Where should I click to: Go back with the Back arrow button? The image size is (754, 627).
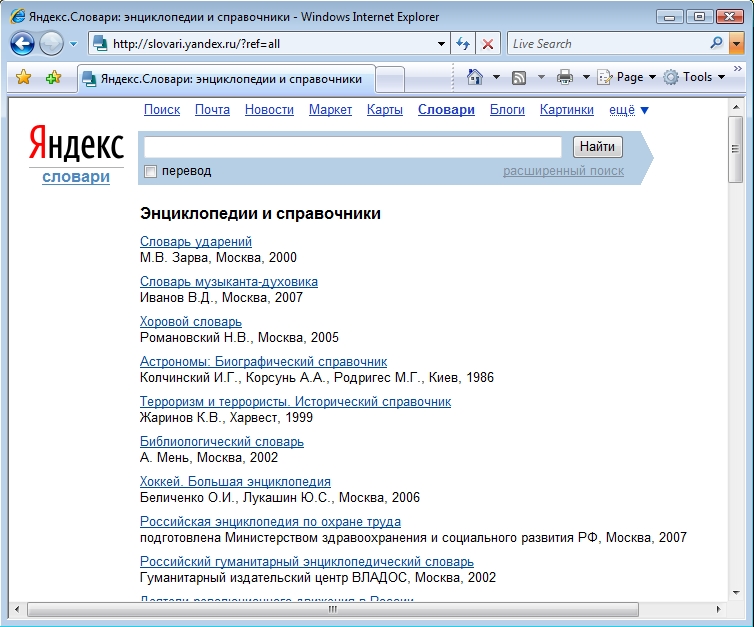coord(22,44)
